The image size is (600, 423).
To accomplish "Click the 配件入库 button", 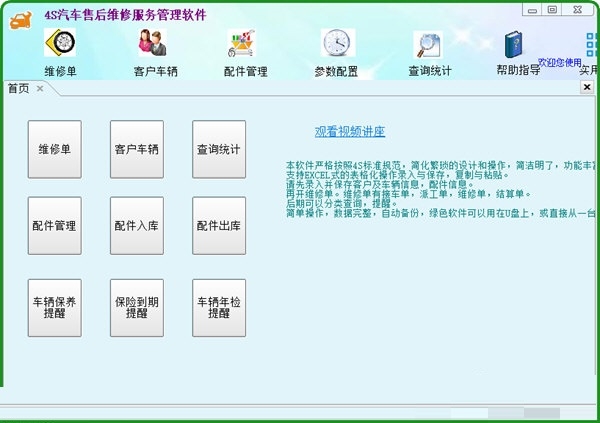I will 137,226.
